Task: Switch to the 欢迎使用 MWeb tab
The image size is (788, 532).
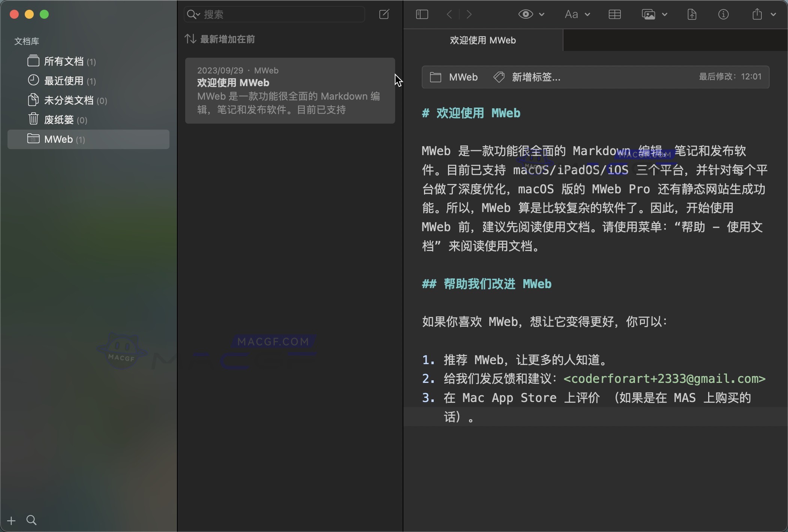Action: coord(483,40)
